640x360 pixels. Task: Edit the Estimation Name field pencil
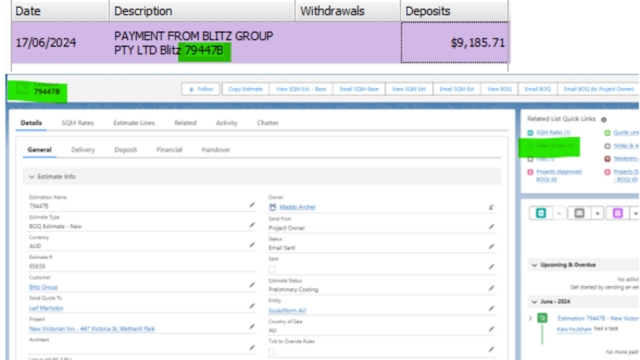[252, 205]
